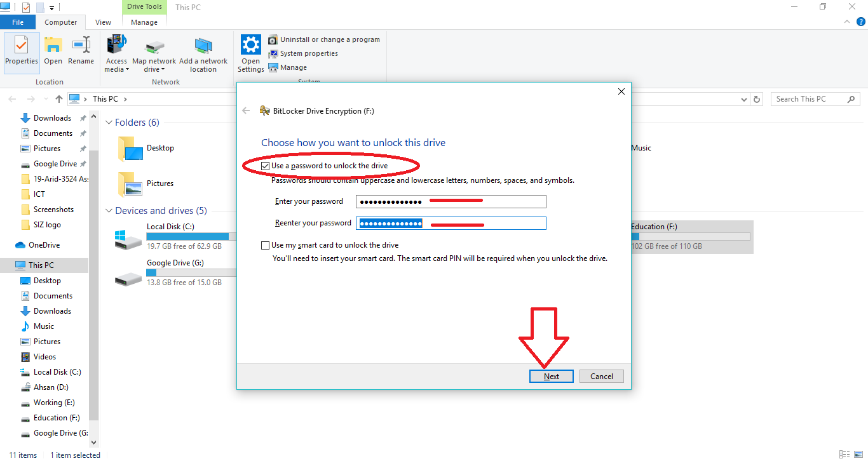
Task: Click the chevron after This PC in the address bar
Action: point(126,99)
